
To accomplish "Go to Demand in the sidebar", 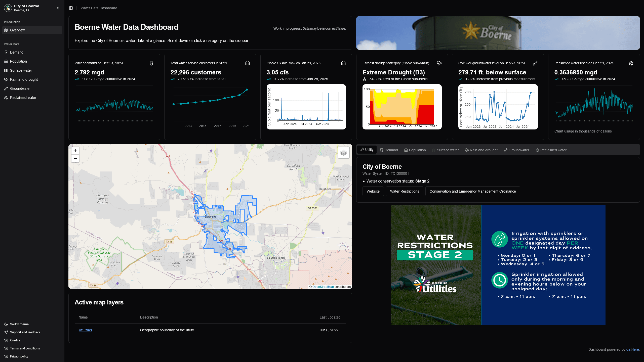I will (32, 52).
